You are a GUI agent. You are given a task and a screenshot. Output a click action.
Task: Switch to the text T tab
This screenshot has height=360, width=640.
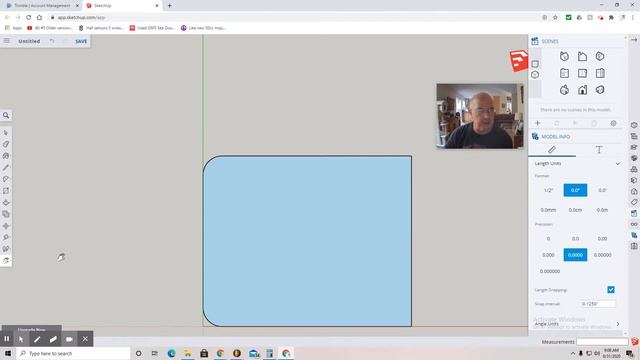(x=599, y=150)
